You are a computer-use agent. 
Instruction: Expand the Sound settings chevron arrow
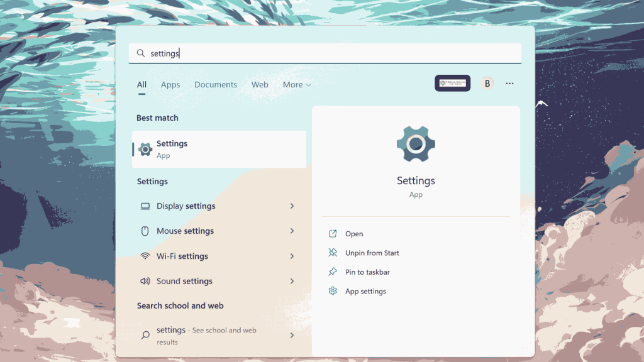point(292,281)
